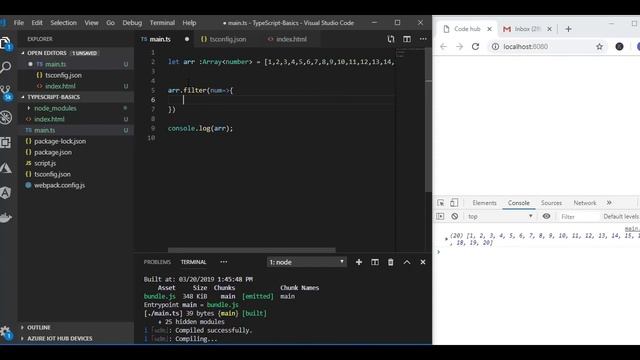Bookmark this page with the star icon
This screenshot has height=360, width=640.
(599, 47)
